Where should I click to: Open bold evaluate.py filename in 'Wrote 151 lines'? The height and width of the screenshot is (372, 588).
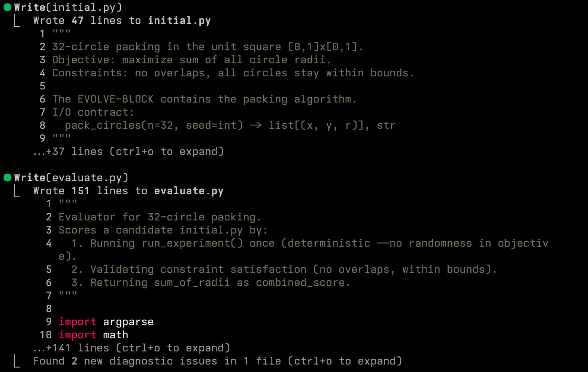tap(188, 191)
